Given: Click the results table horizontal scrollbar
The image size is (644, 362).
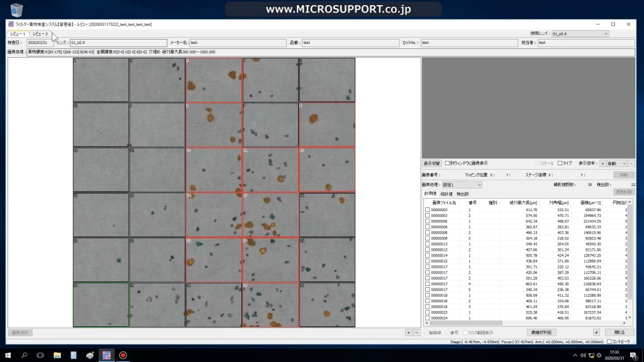Looking at the screenshot, I should [526, 323].
